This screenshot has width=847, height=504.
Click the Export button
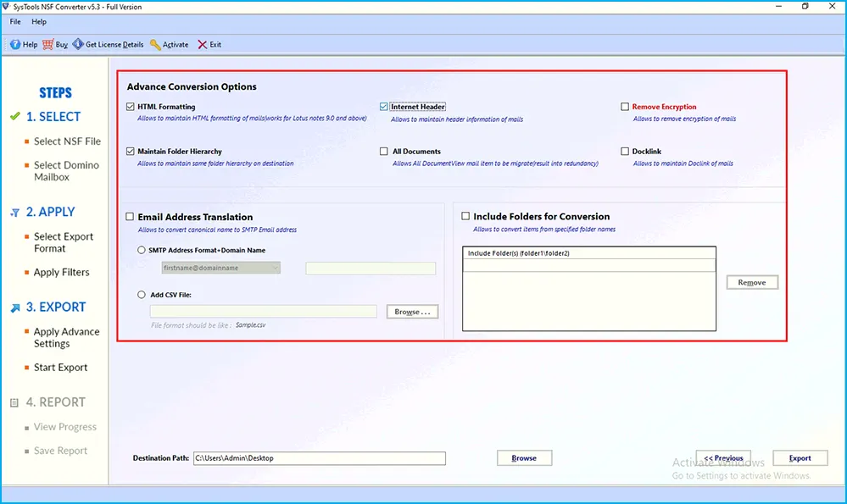point(800,457)
